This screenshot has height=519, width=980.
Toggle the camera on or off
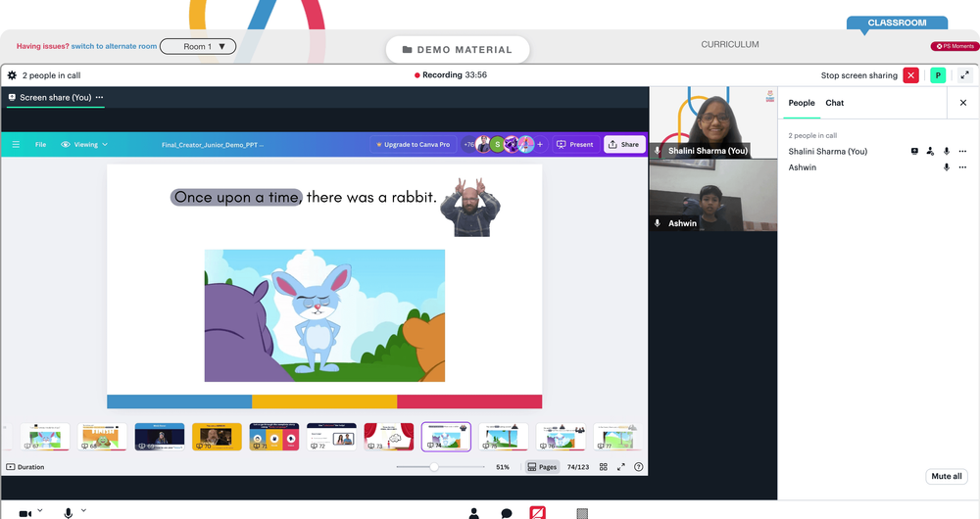[x=25, y=513]
